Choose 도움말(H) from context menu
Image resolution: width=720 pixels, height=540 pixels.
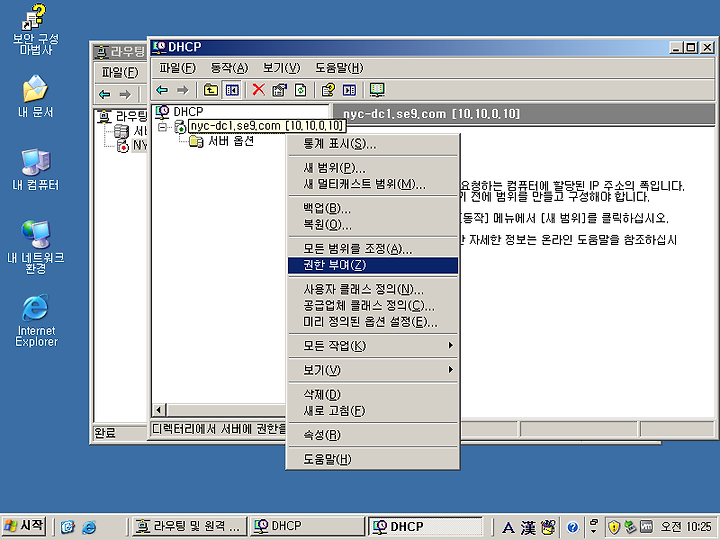pos(373,459)
